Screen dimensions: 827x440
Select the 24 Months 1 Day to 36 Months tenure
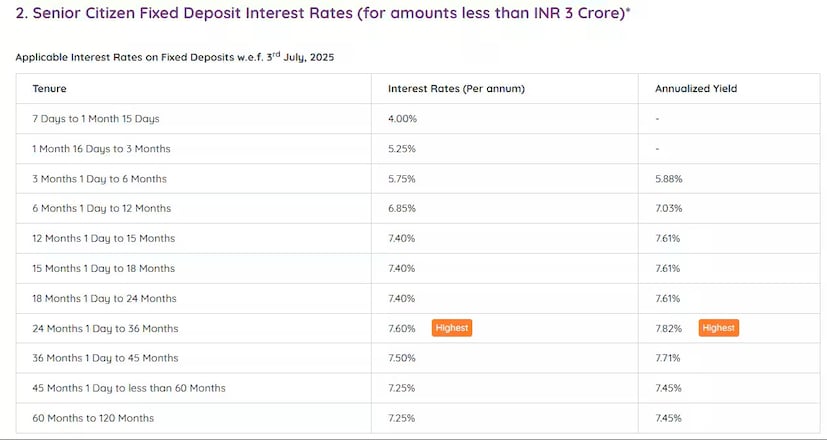pyautogui.click(x=106, y=328)
